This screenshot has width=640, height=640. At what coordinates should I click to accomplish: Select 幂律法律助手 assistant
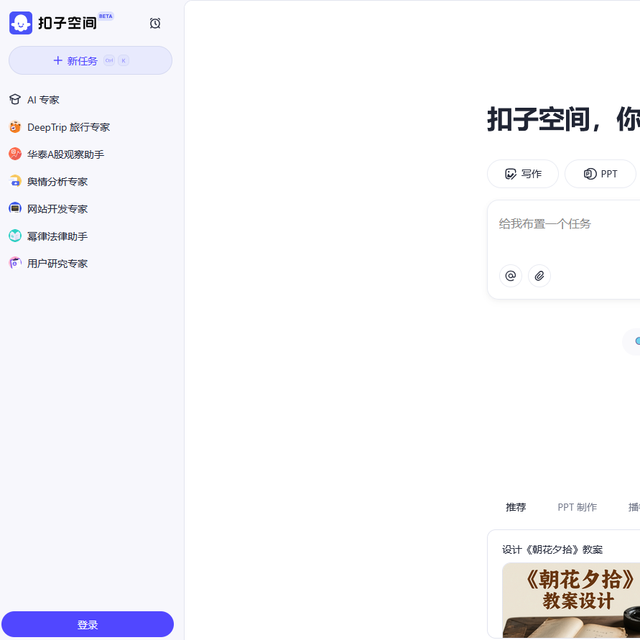(57, 236)
